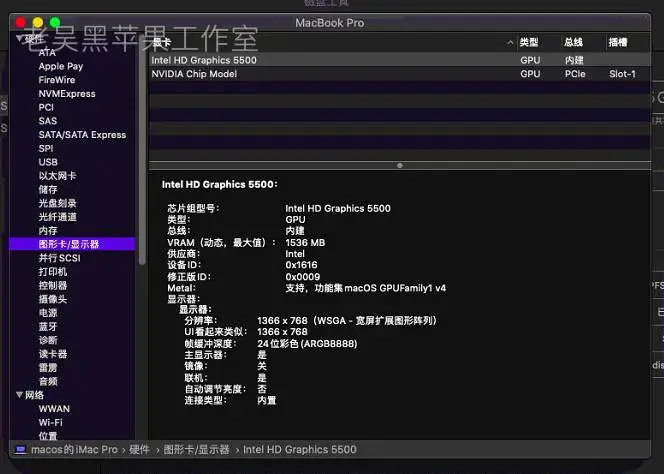Click the 修正版ID value 0x0009
664x474 pixels.
[x=302, y=277]
